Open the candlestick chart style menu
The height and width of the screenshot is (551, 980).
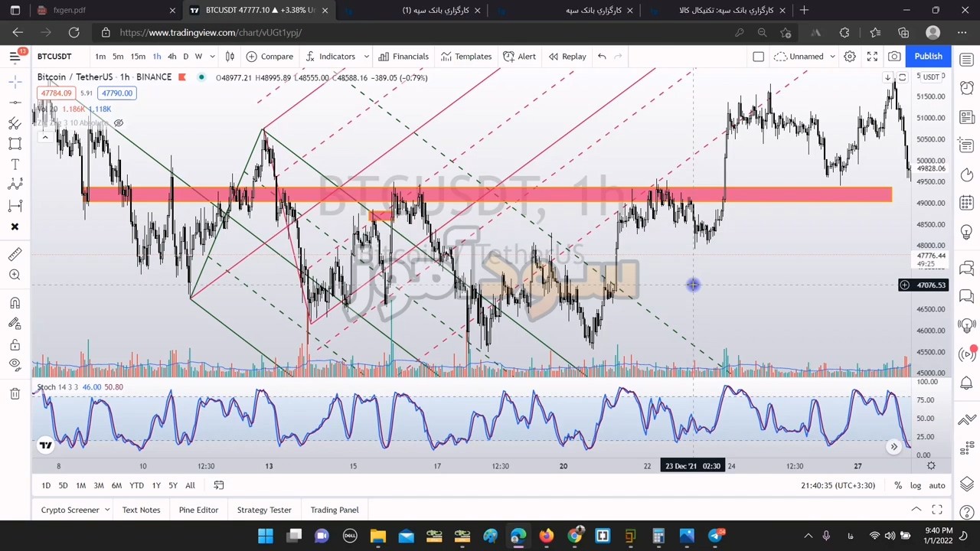coord(230,56)
